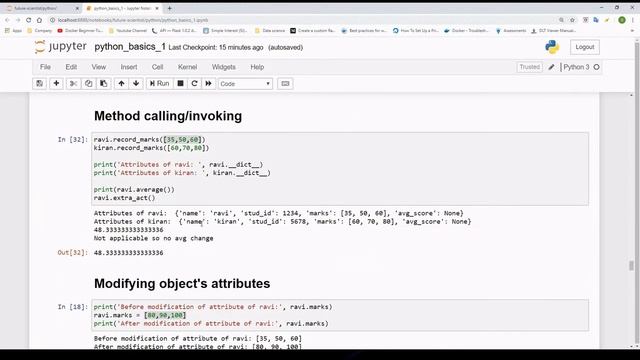The height and width of the screenshot is (360, 640).
Task: Click into code cell In [32]
Action: tap(340, 169)
